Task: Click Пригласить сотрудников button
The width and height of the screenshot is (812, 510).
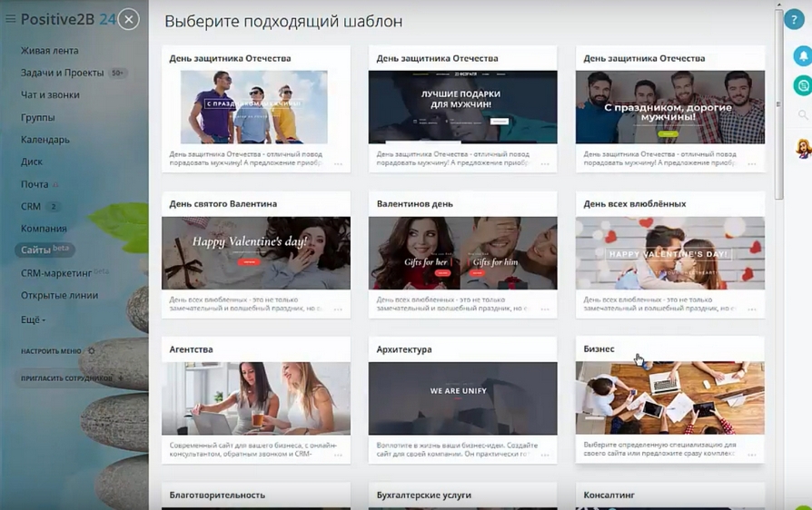Action: coord(72,378)
